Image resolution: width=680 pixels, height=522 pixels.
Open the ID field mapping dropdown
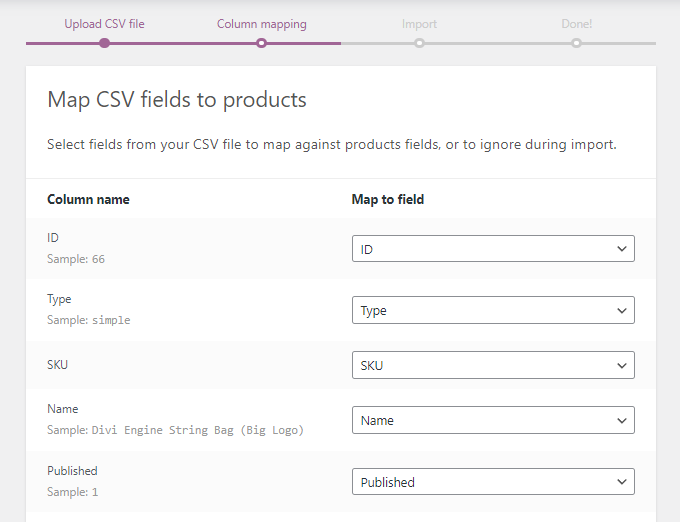tap(492, 249)
